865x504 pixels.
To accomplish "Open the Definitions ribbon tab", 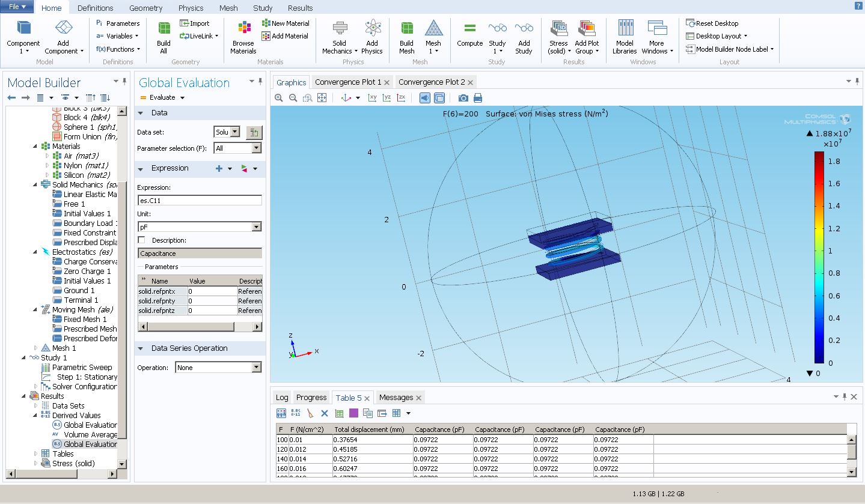I will (96, 8).
